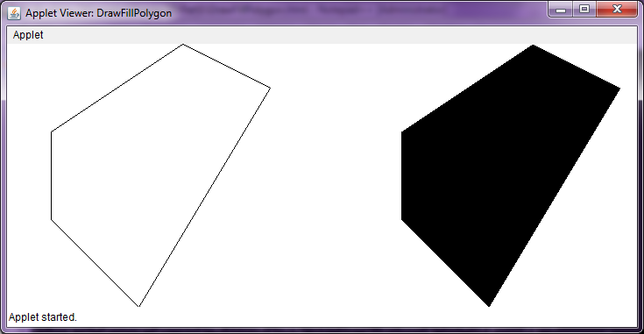Click the "Applet Viewer: DrawFillPolygon" window title
This screenshot has height=334, width=644.
98,13
